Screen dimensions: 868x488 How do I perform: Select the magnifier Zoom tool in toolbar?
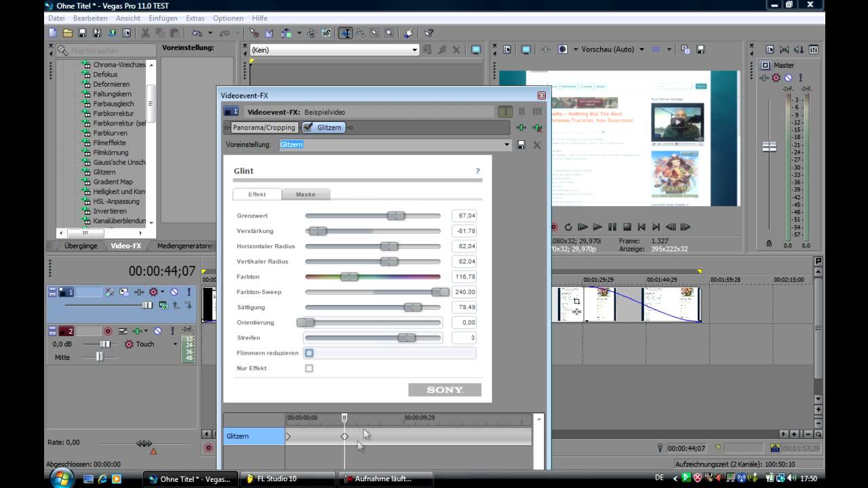pos(389,33)
